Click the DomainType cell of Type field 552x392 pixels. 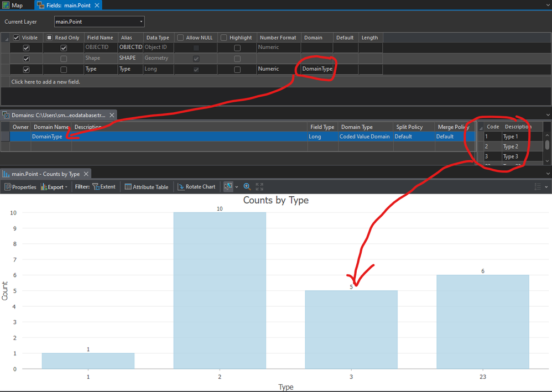tap(317, 69)
